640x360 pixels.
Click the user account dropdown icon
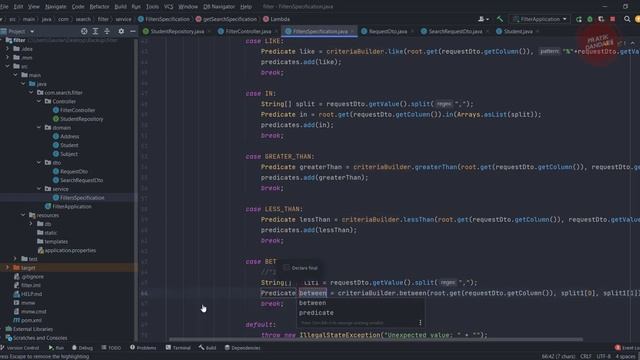tap(483, 19)
